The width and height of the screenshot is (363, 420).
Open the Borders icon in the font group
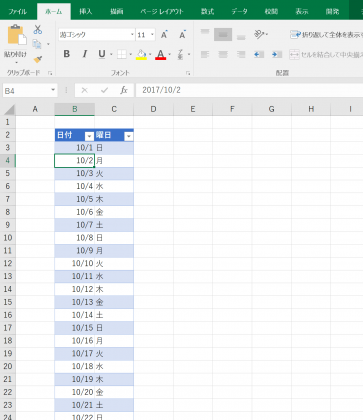(122, 54)
